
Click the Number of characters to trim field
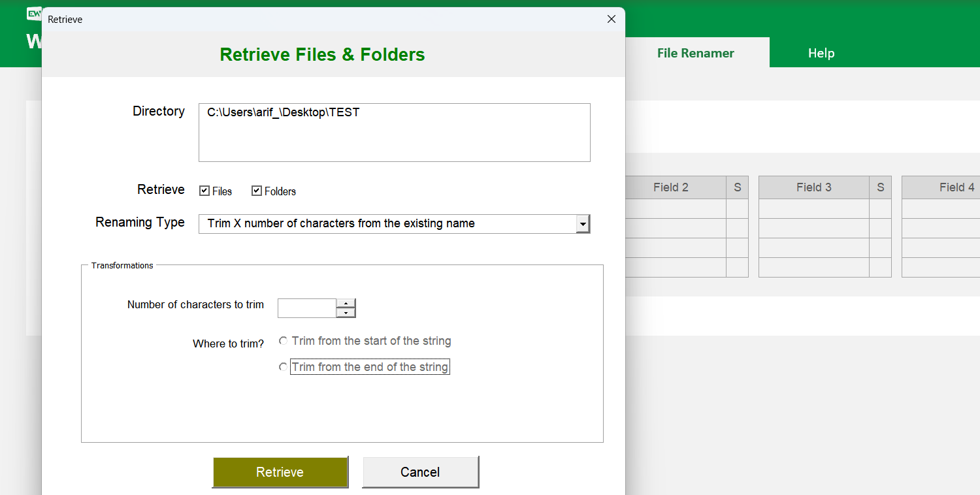coord(307,308)
